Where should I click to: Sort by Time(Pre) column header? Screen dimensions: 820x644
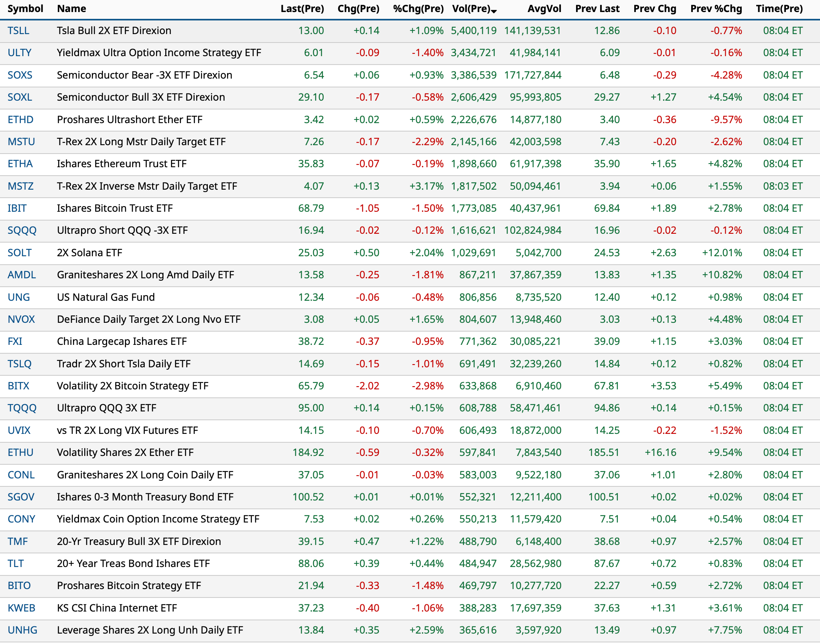(x=779, y=9)
